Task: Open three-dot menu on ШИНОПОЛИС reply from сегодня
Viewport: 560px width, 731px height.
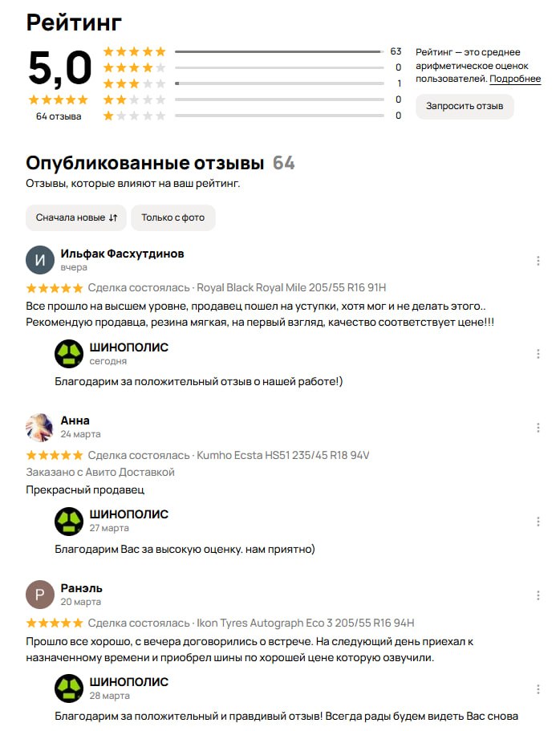Action: (538, 354)
